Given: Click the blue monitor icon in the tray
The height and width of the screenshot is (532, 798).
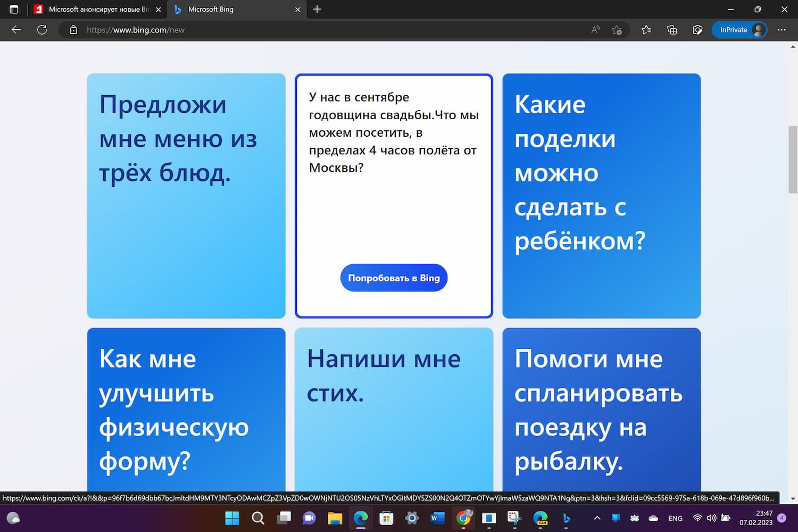Looking at the screenshot, I should [616, 518].
